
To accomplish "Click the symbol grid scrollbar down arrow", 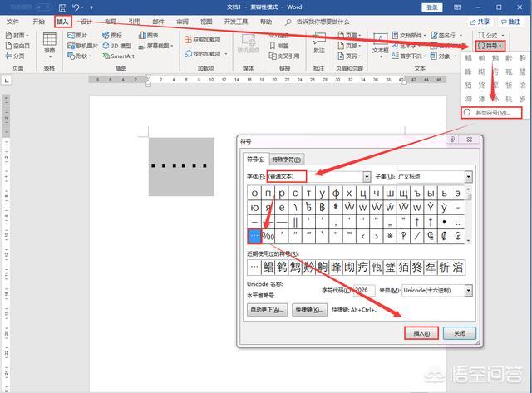I will (x=469, y=239).
